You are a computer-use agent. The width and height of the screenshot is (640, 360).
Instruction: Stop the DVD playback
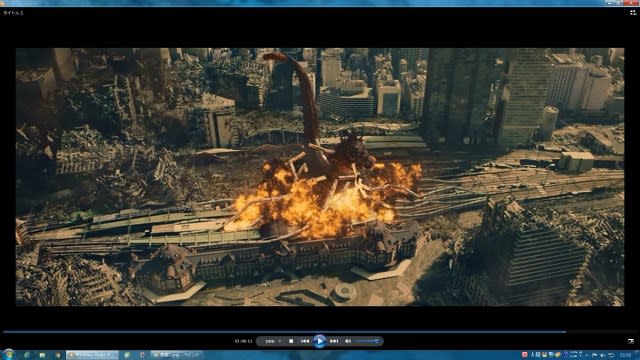pyautogui.click(x=291, y=341)
